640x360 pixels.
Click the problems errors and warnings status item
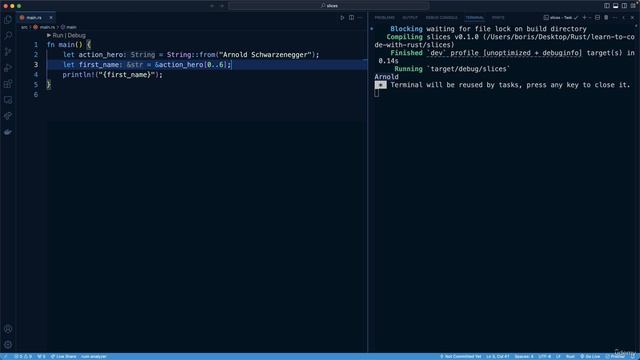(23, 357)
